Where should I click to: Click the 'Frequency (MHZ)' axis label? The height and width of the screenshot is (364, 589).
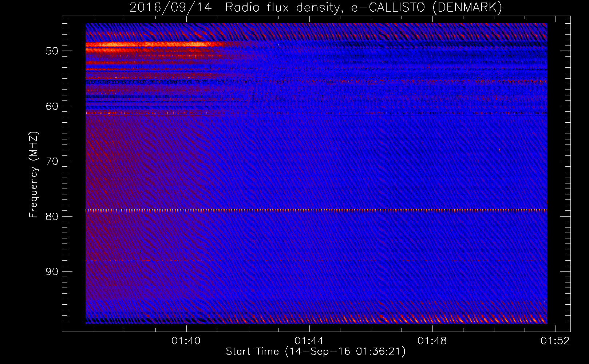[x=33, y=175]
